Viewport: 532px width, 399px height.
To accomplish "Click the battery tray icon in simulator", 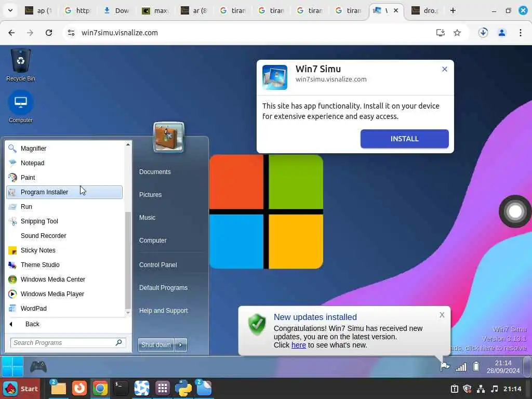I will pyautogui.click(x=476, y=367).
